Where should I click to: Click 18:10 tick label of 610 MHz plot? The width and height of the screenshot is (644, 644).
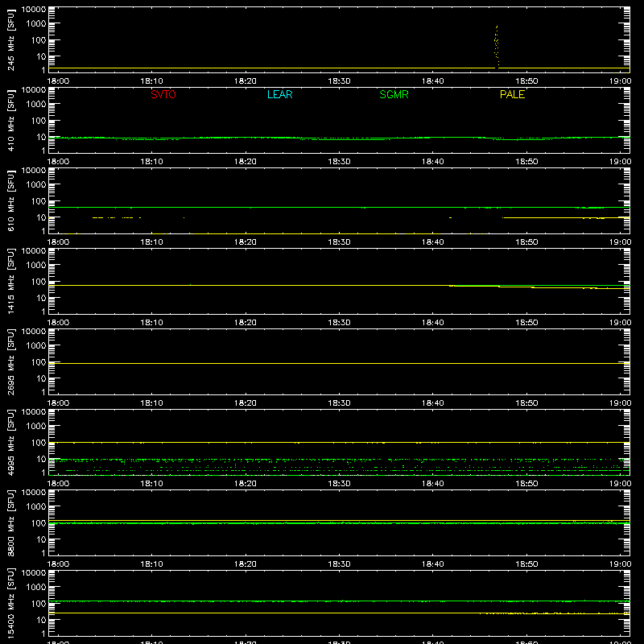point(151,242)
